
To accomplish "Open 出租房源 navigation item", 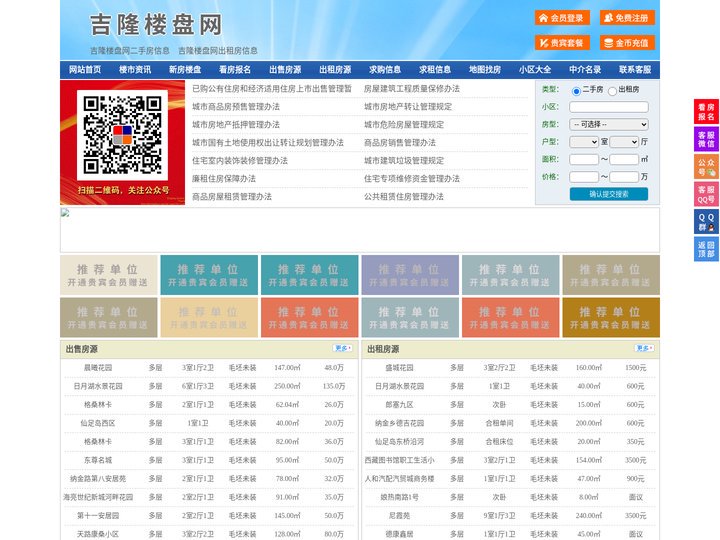I will tap(335, 70).
